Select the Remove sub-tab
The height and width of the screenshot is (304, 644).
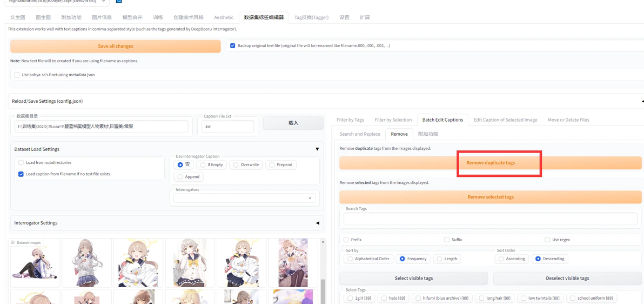point(399,134)
